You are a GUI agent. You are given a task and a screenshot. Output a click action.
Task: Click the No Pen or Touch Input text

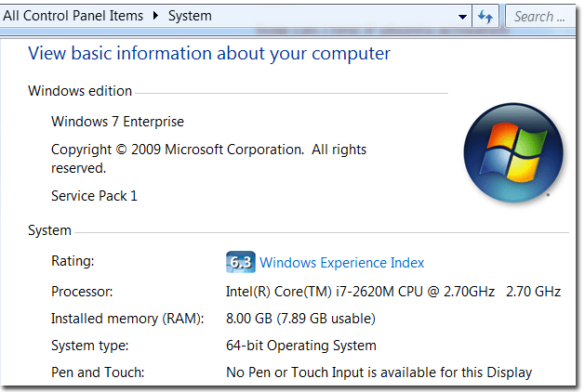click(379, 372)
